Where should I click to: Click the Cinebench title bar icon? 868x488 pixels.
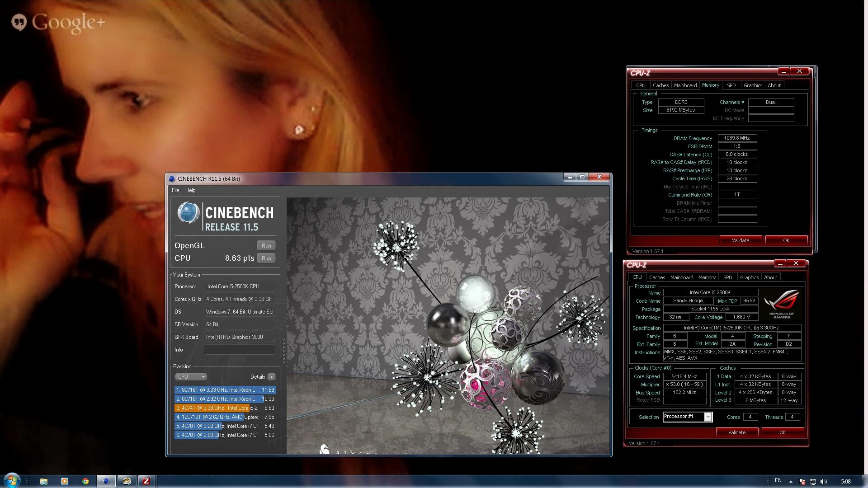pos(172,179)
